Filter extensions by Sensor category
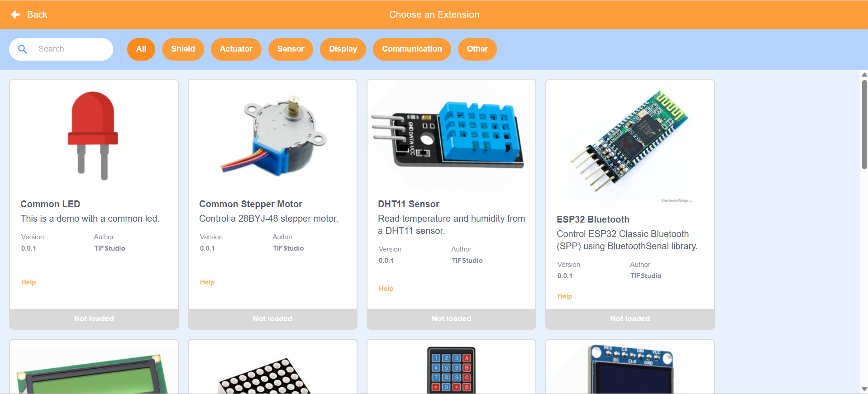This screenshot has height=394, width=868. click(x=291, y=49)
